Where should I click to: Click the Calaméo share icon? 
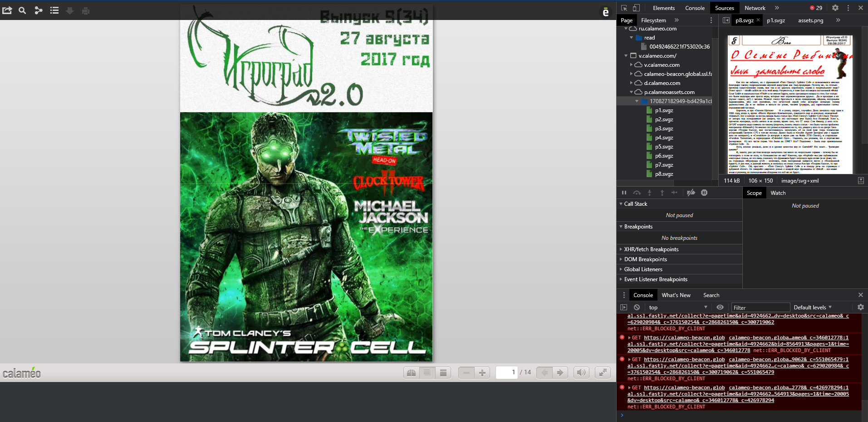click(7, 10)
